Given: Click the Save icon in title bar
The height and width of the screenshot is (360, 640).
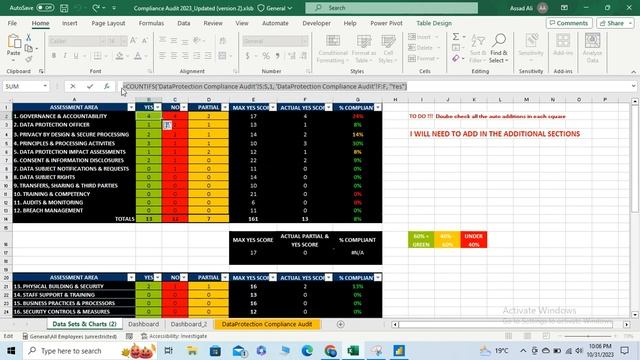Looking at the screenshot, I should pos(64,8).
